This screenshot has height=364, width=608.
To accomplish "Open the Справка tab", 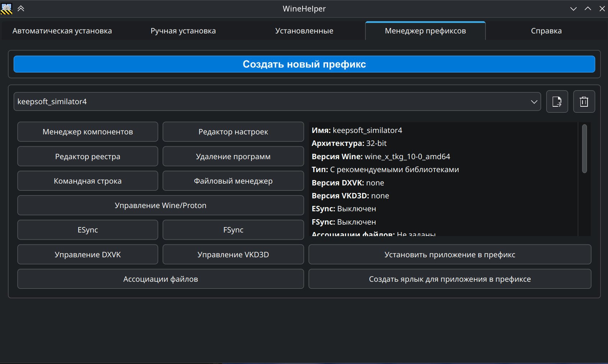I will (546, 31).
